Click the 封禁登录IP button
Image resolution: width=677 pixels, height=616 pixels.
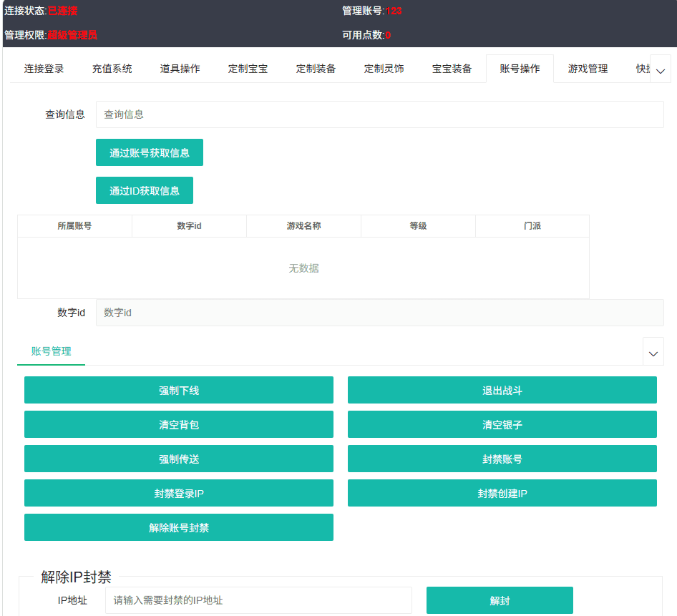pyautogui.click(x=179, y=493)
